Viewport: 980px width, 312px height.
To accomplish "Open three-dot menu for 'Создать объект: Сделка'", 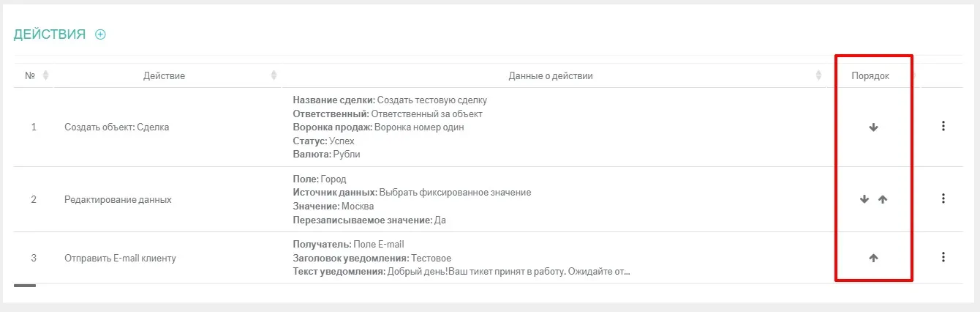I will (x=943, y=126).
